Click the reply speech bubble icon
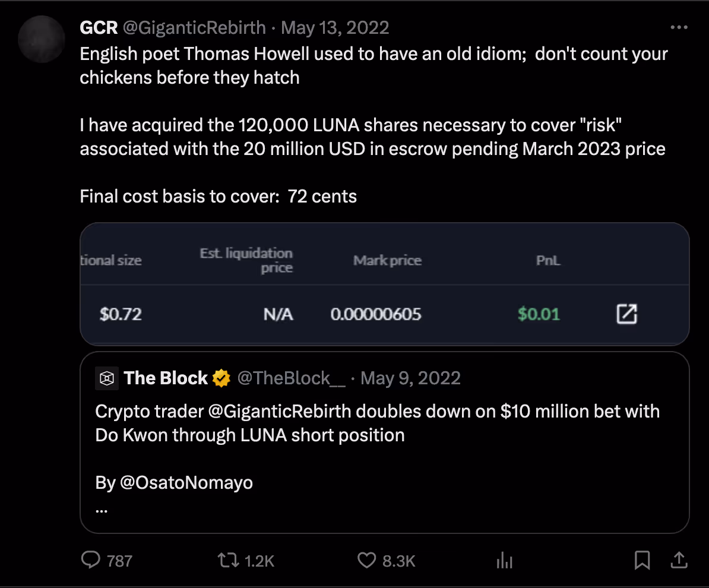 (x=91, y=560)
